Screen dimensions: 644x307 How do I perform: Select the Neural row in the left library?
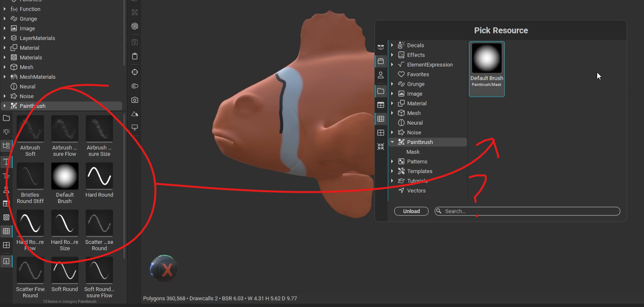coord(62,87)
